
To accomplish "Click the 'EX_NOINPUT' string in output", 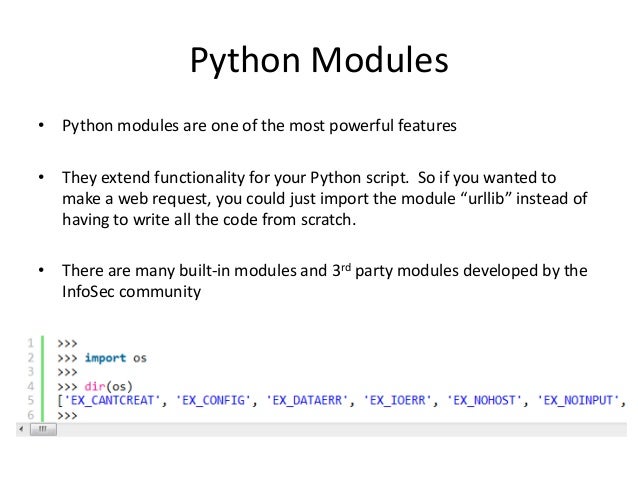I will 578,400.
